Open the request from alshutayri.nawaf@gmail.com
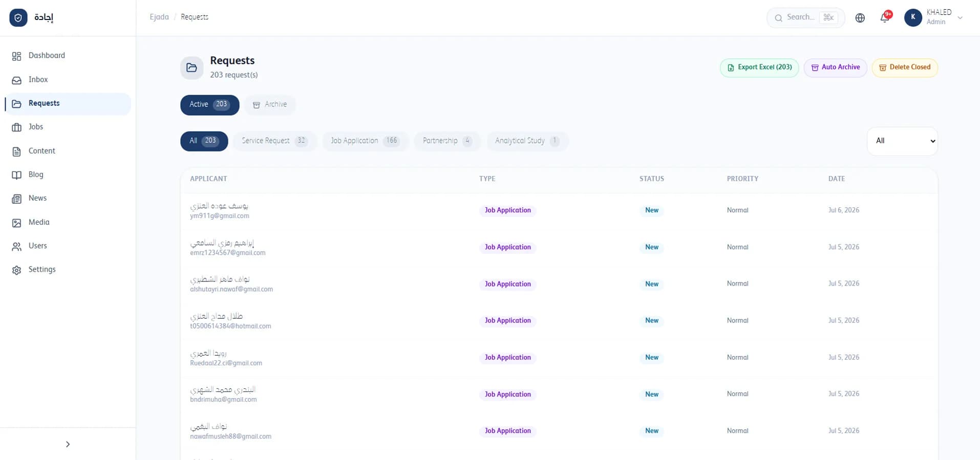 pyautogui.click(x=559, y=284)
